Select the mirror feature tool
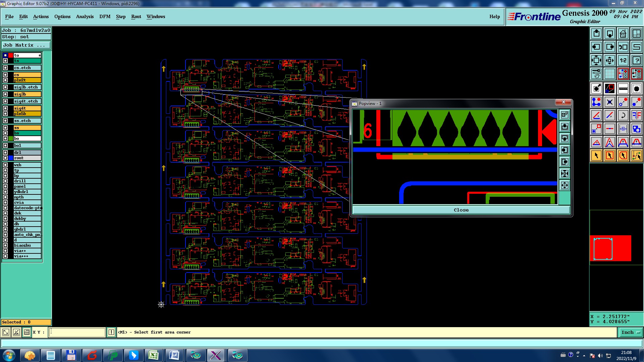Image resolution: width=644 pixels, height=362 pixels. pyautogui.click(x=636, y=115)
